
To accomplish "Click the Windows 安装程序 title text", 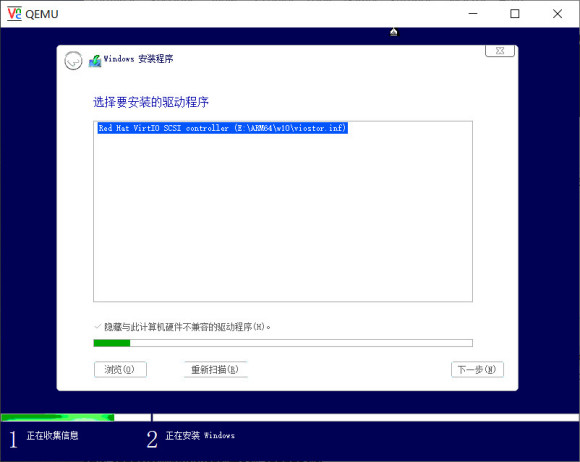I will 138,59.
